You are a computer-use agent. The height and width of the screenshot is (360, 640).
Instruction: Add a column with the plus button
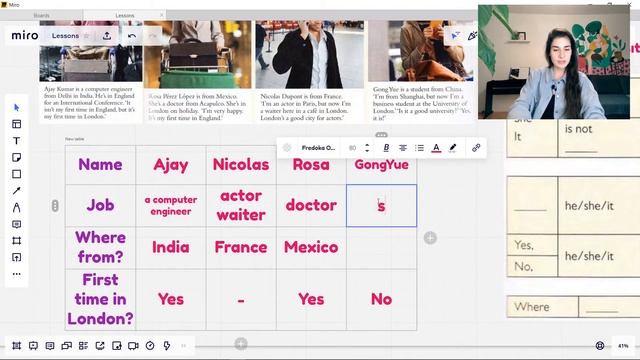[x=430, y=238]
